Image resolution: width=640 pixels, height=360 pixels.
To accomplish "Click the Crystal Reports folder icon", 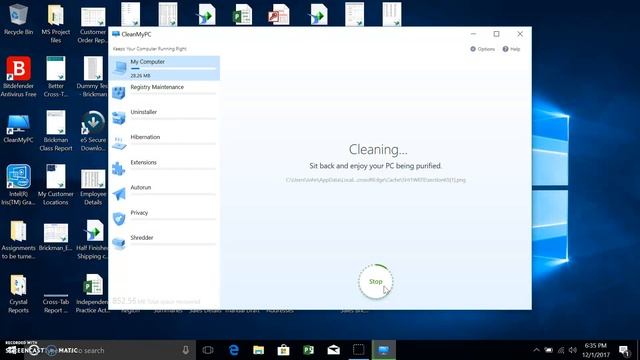I will tap(18, 294).
